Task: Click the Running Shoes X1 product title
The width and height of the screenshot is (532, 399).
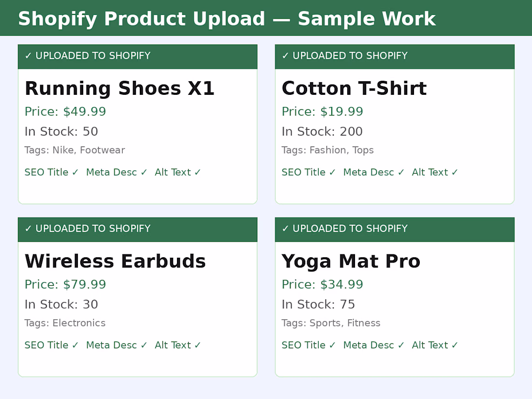Action: pos(119,89)
